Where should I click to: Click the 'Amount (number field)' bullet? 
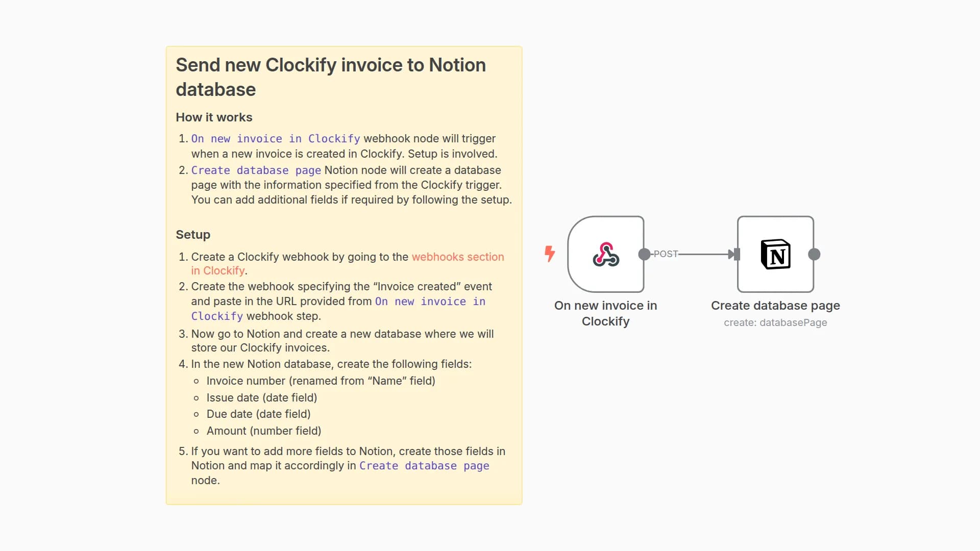tap(264, 431)
